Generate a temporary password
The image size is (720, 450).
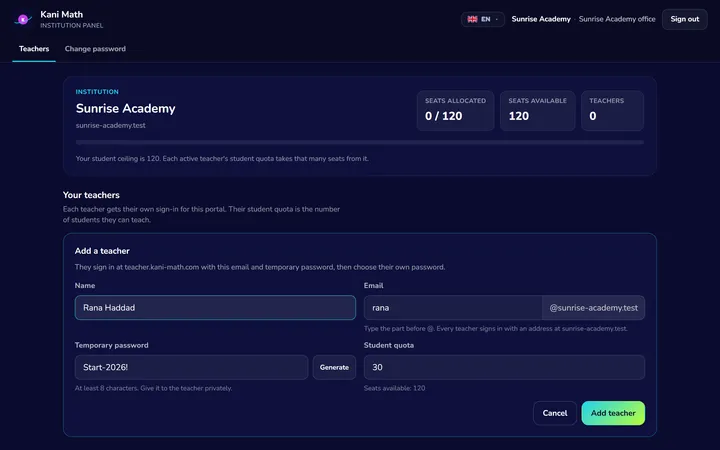click(x=334, y=367)
